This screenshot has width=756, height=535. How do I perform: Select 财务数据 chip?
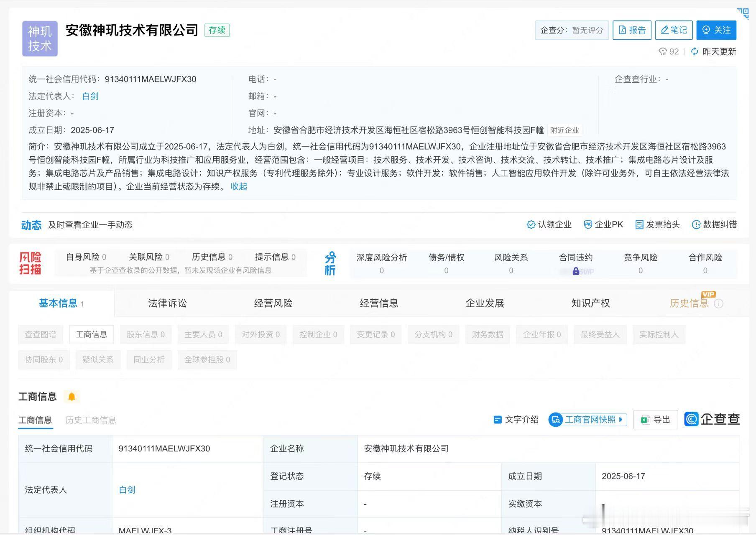[488, 334]
